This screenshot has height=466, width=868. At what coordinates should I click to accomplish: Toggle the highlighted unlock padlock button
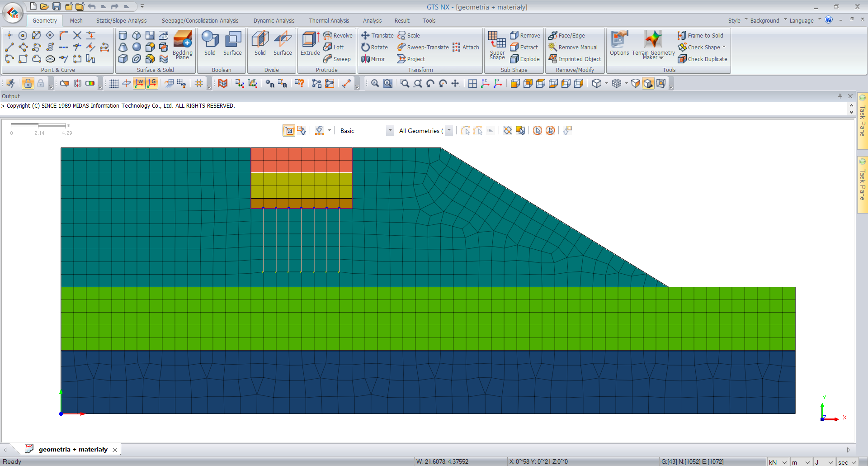(x=28, y=83)
